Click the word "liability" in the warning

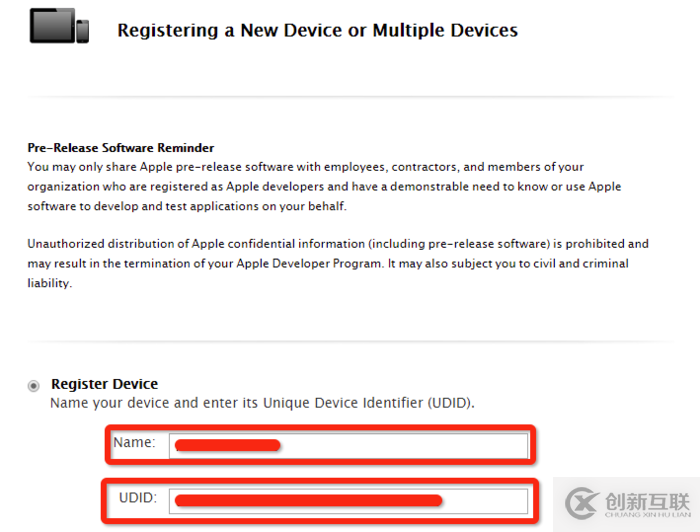pyautogui.click(x=49, y=283)
